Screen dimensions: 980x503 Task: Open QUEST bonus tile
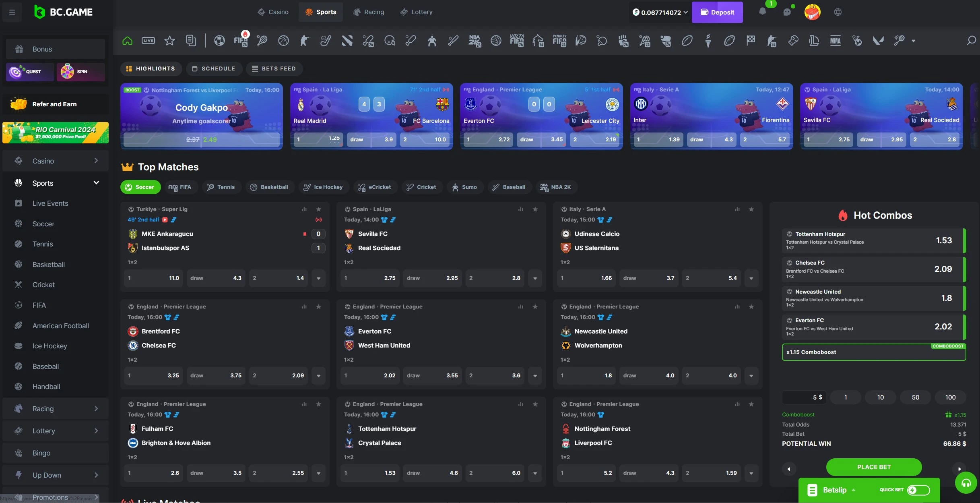30,72
